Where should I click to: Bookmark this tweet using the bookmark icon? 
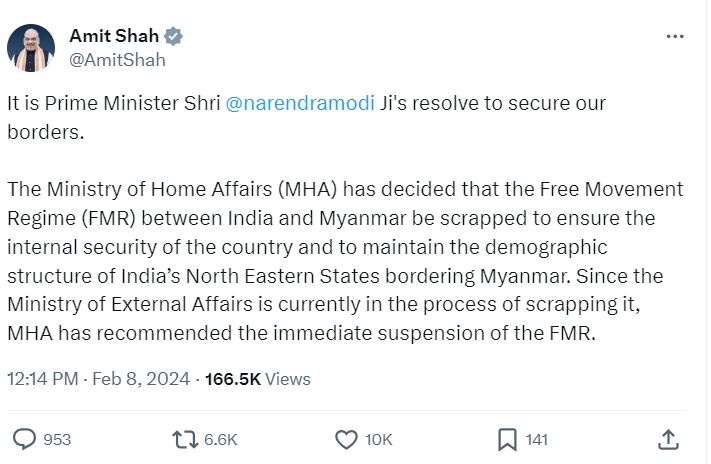coord(507,439)
